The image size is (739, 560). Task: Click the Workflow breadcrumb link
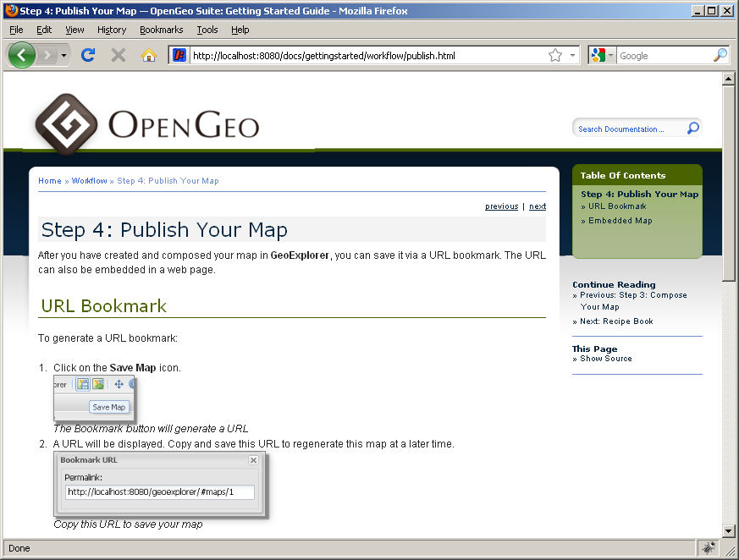(x=89, y=181)
